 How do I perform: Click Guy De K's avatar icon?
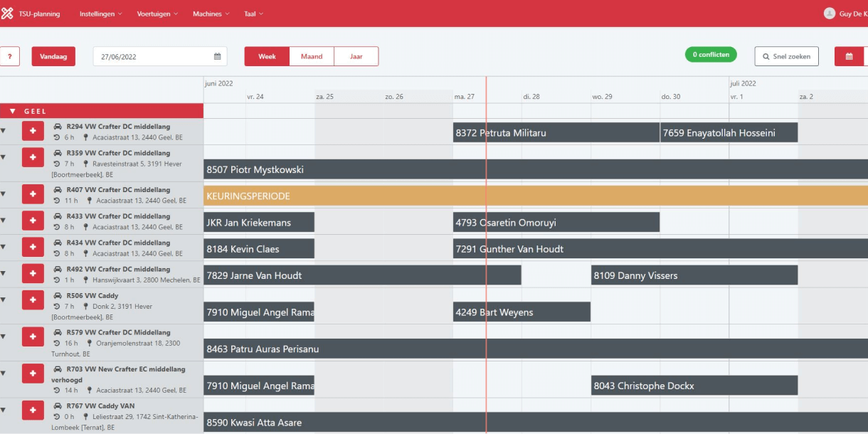[x=830, y=12]
